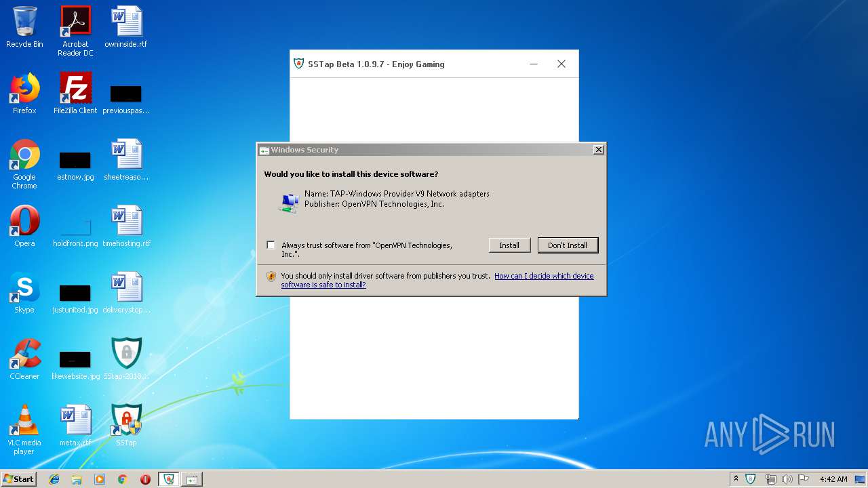Show hidden system tray icons
The image size is (868, 488).
tap(736, 479)
